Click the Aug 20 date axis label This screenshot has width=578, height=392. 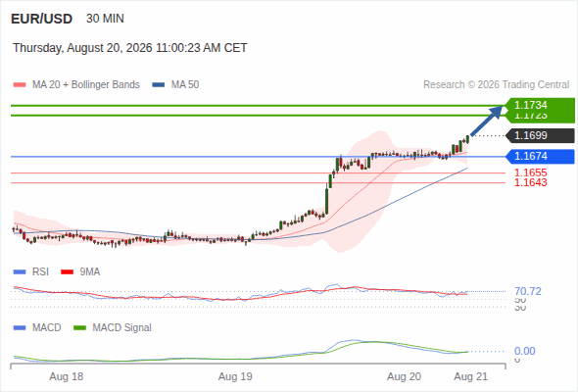(404, 377)
